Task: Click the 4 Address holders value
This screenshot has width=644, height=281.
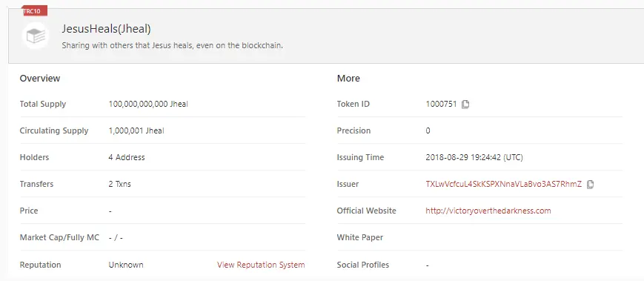Action: coord(127,157)
